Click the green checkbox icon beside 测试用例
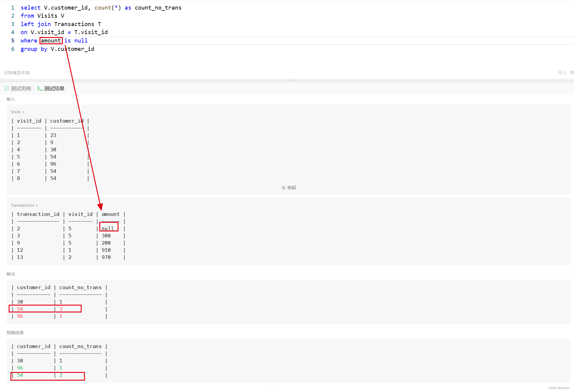The height and width of the screenshot is (392, 574). tap(7, 88)
